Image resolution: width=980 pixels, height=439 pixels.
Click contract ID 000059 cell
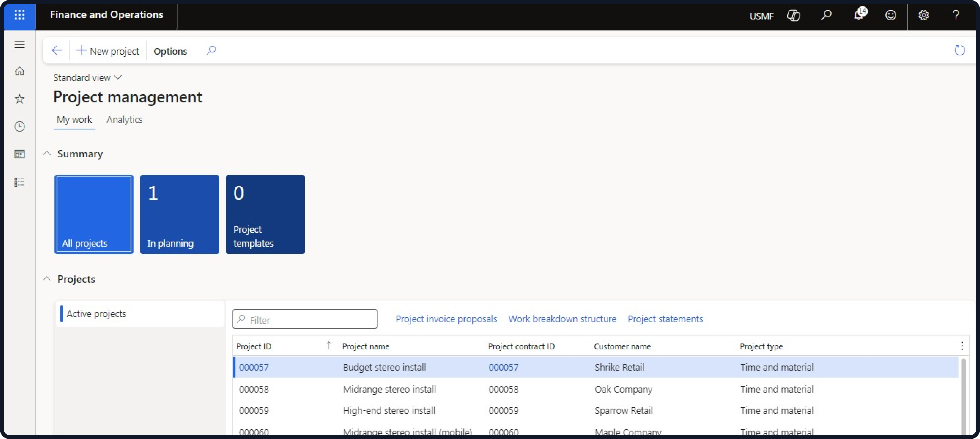pos(503,410)
